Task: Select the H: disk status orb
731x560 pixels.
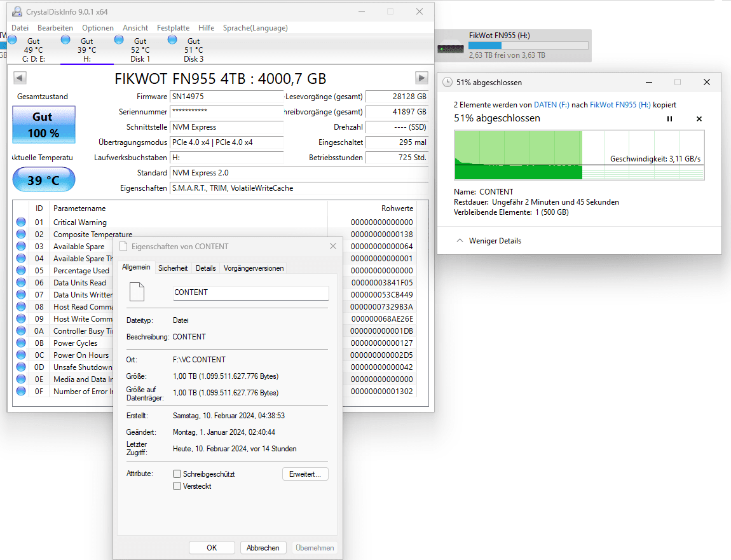Action: pos(65,40)
